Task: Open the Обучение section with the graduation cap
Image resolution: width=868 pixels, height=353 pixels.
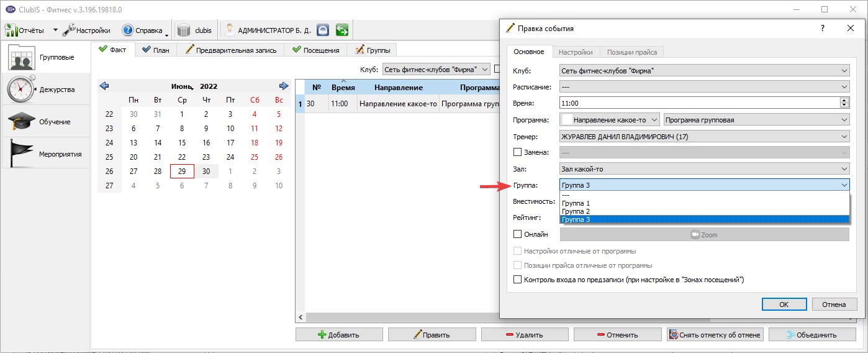Action: (x=45, y=122)
